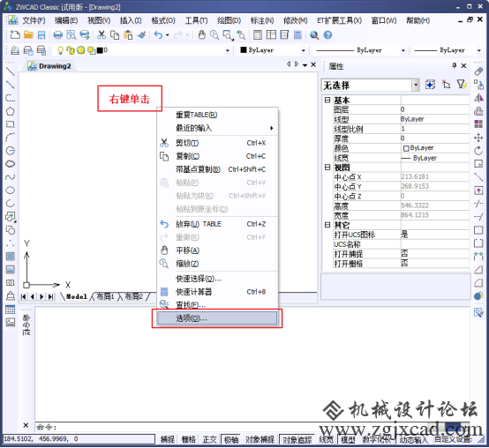Screen dimensions: 489x448
Task: Collapse the 基本 properties group
Action: (327, 100)
